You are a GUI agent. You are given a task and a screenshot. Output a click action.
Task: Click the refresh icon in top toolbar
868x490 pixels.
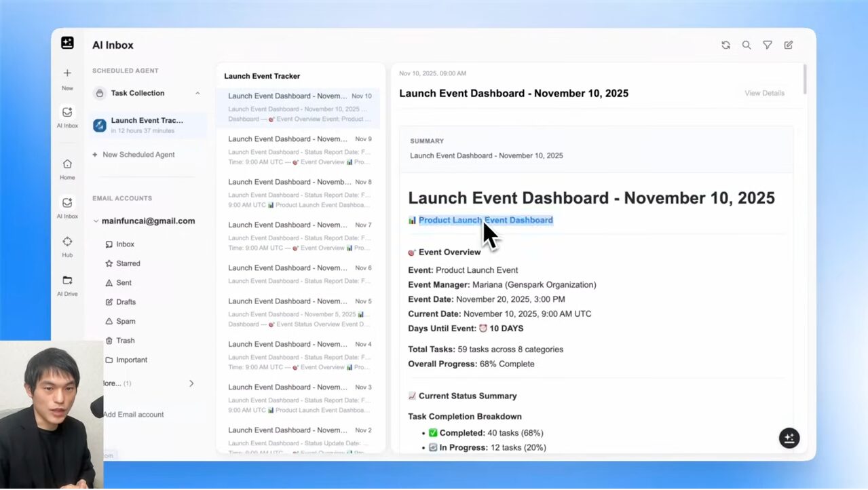tap(725, 45)
